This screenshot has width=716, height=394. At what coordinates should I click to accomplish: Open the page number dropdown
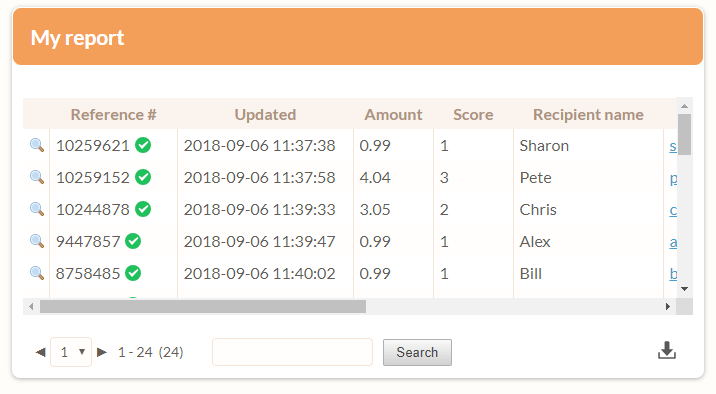coord(71,352)
